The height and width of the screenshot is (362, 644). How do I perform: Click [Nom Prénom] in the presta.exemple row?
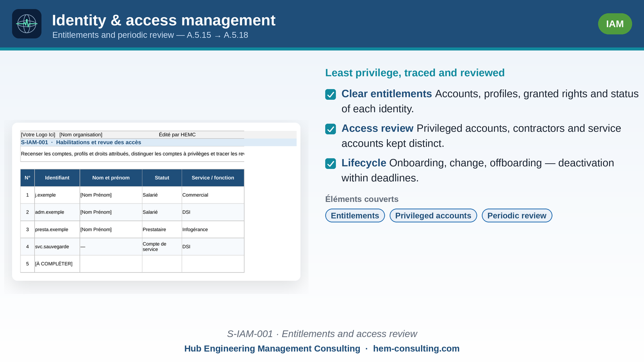(x=111, y=230)
